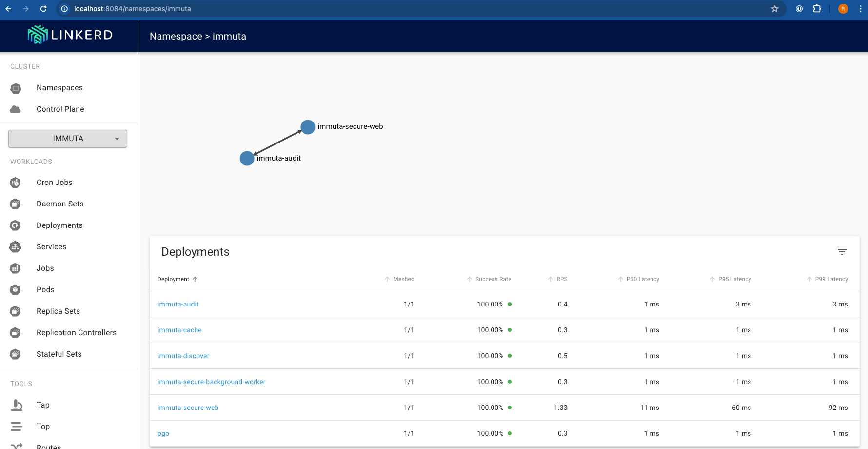868x449 pixels.
Task: Click the Cron Jobs sidebar icon
Action: [x=16, y=183]
